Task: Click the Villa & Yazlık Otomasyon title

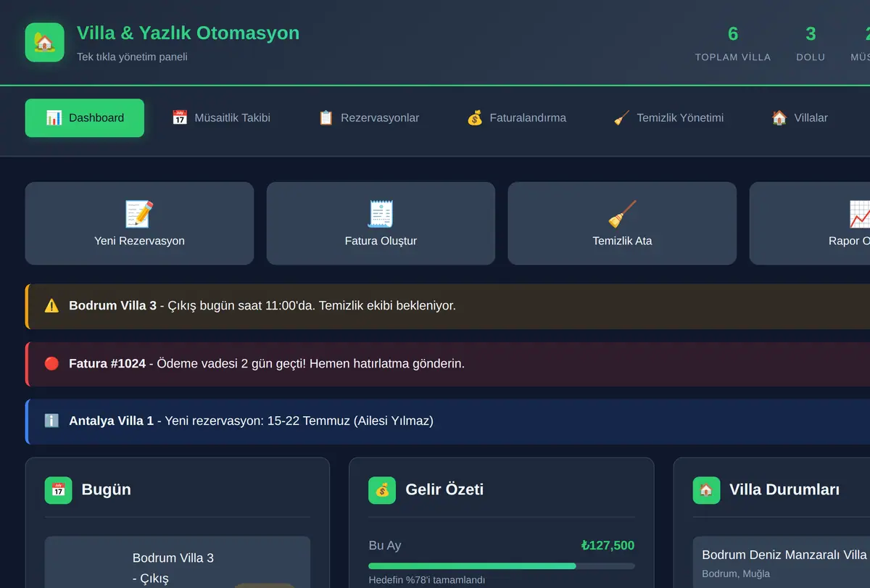Action: 188,33
